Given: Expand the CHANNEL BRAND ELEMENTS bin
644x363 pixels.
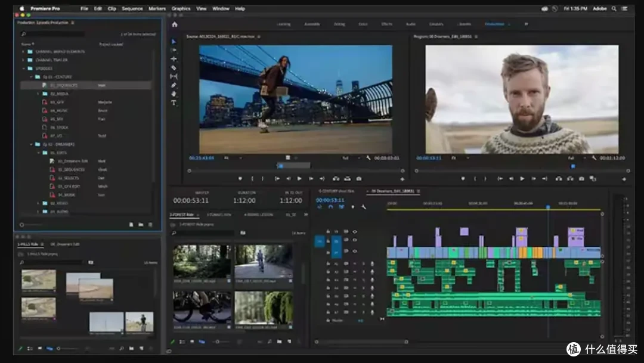Looking at the screenshot, I should point(23,52).
